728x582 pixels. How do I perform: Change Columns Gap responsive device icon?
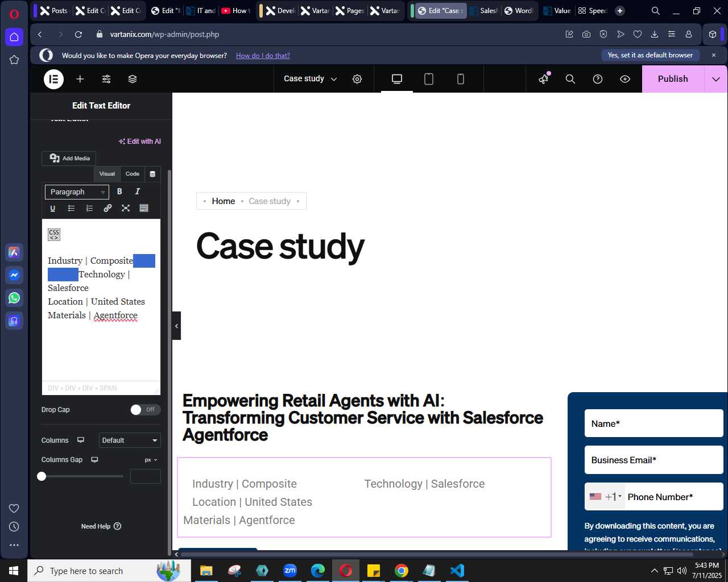(94, 460)
